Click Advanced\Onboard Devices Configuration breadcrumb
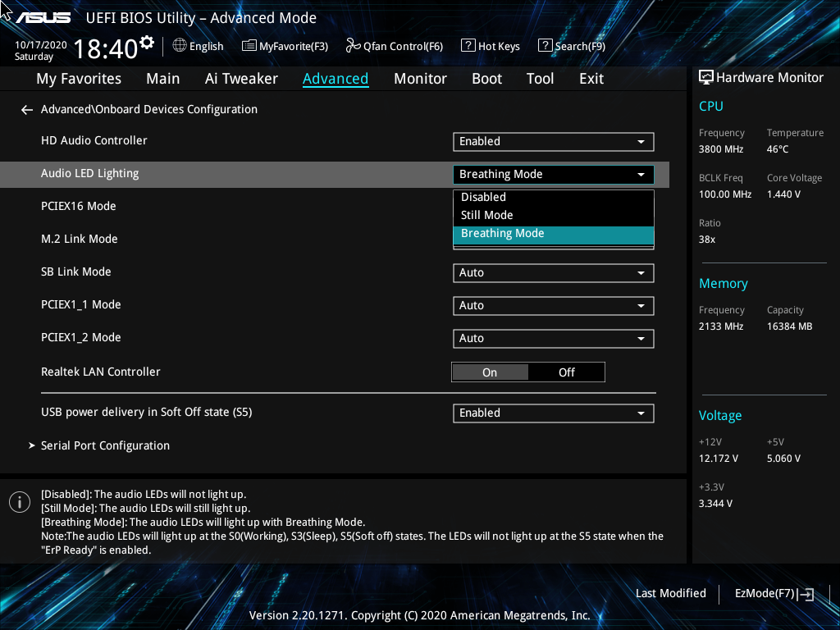The width and height of the screenshot is (840, 630). [149, 109]
